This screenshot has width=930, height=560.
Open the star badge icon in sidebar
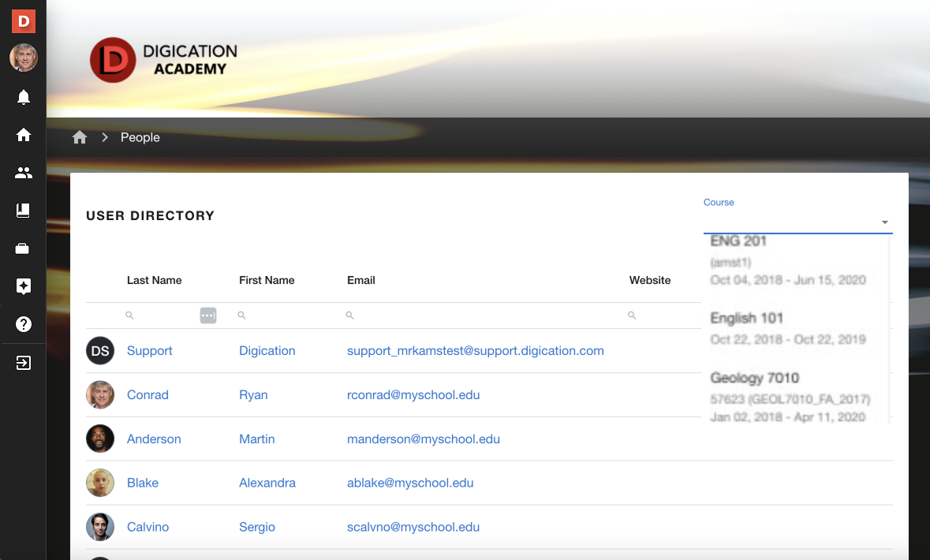pos(24,286)
